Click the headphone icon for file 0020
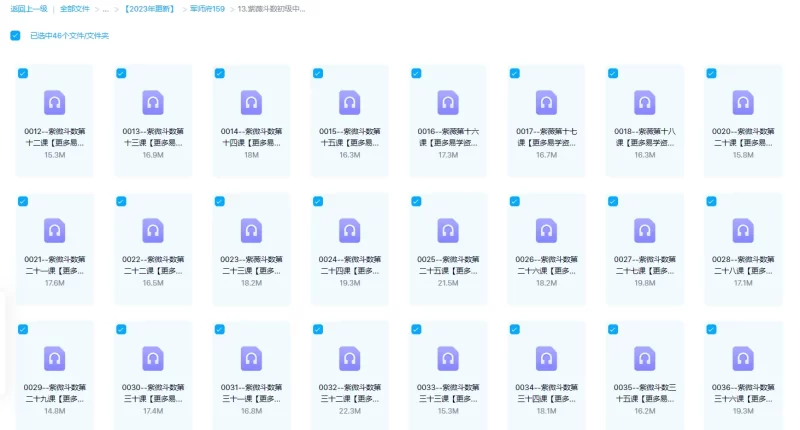This screenshot has width=800, height=430. point(743,102)
